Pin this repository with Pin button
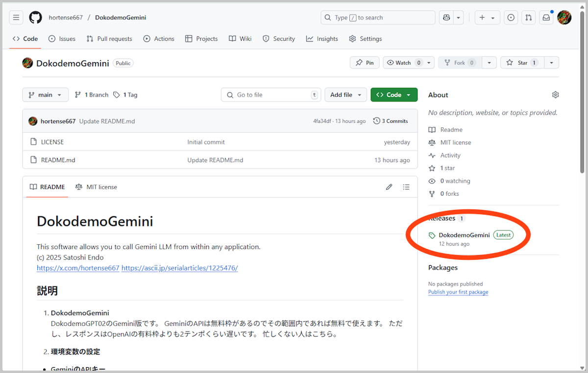Image resolution: width=588 pixels, height=373 pixels. pos(365,63)
